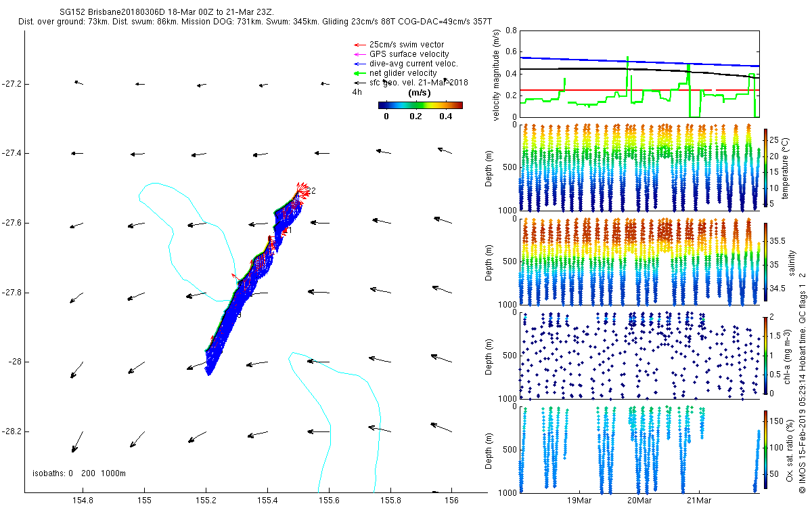Click the temperature (°C) colorbar
Screen dimensions: 812x508
tap(765, 167)
